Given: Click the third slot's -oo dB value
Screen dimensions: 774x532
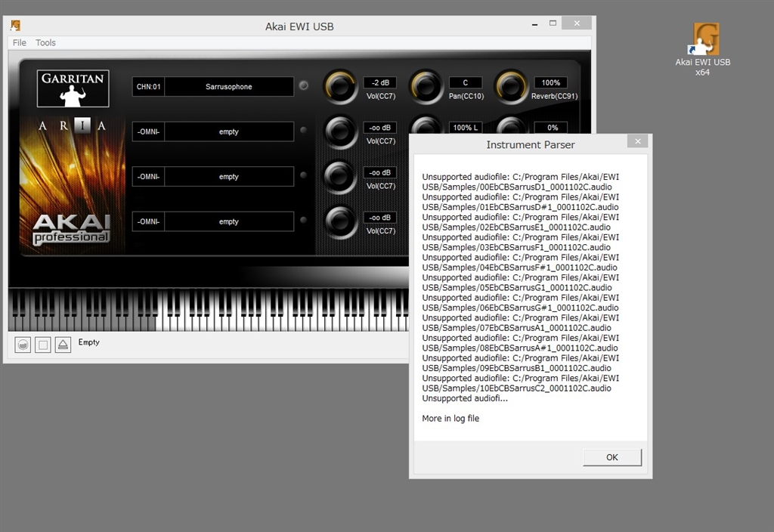Looking at the screenshot, I should [x=380, y=172].
